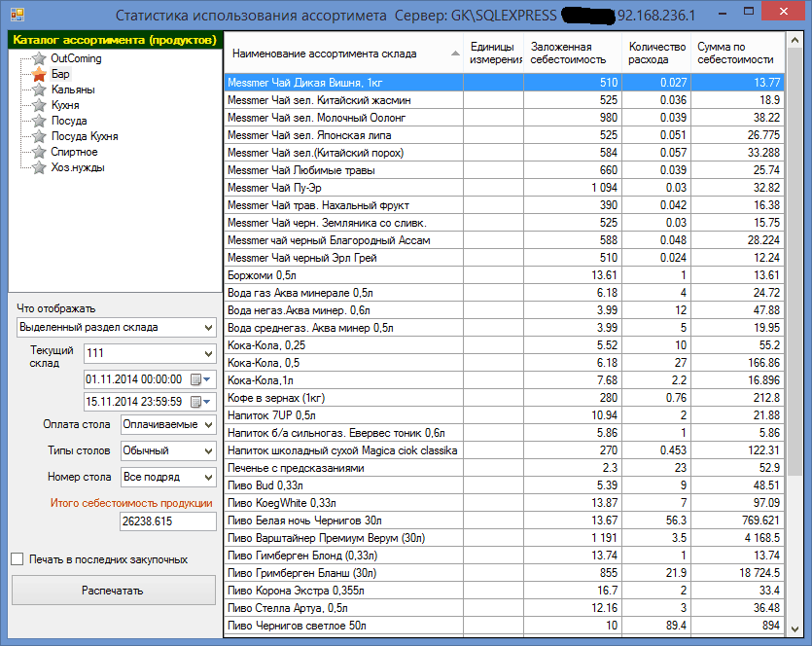Click the star icon next to OutComing
The width and height of the screenshot is (812, 646).
point(39,58)
